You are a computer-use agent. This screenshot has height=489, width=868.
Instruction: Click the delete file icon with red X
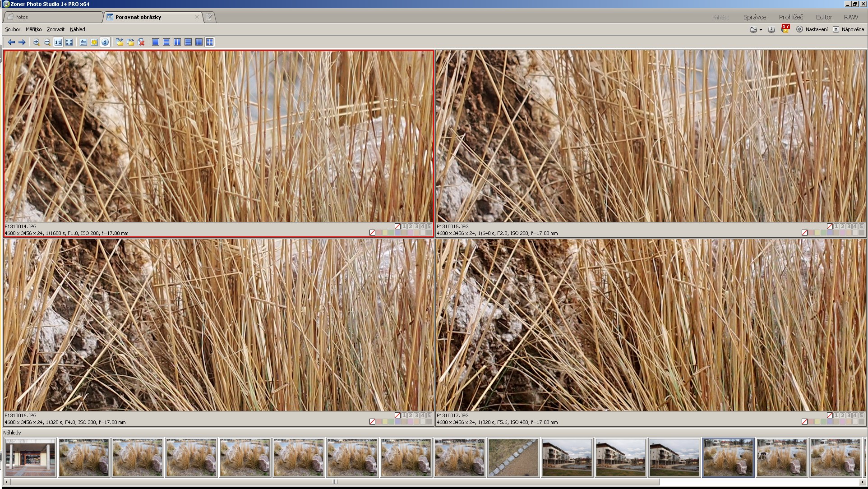[141, 42]
